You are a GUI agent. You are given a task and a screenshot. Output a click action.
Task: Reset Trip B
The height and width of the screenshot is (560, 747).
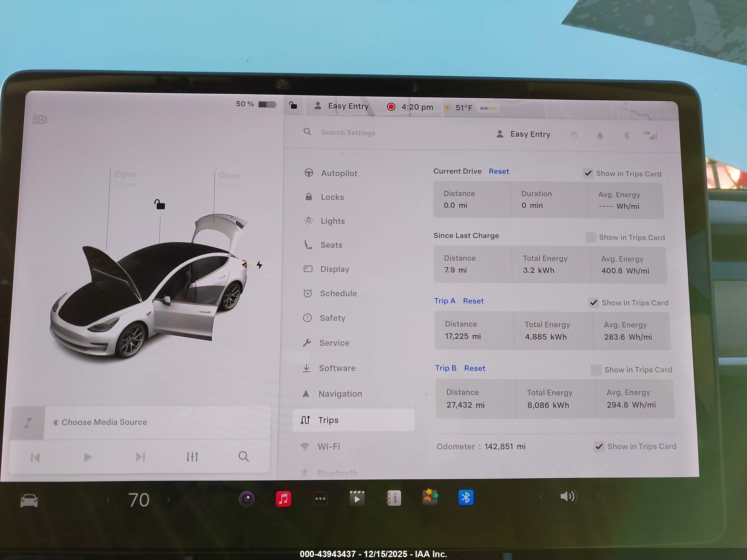click(474, 368)
